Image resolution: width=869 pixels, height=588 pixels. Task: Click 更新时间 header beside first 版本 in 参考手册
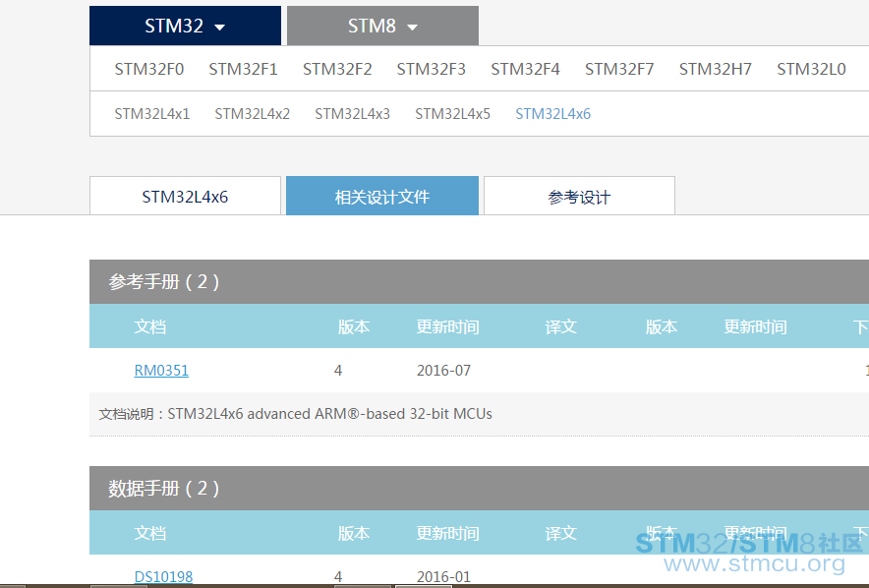coord(448,326)
